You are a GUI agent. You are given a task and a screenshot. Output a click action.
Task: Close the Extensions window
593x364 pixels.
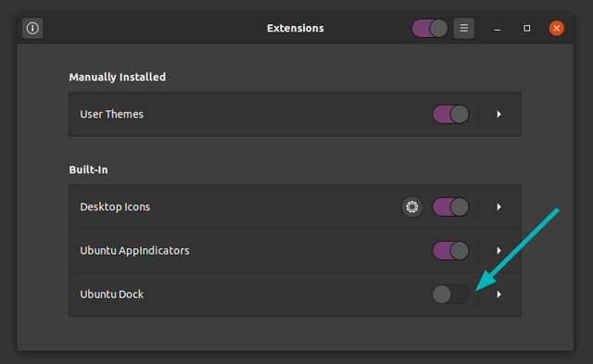tap(556, 29)
